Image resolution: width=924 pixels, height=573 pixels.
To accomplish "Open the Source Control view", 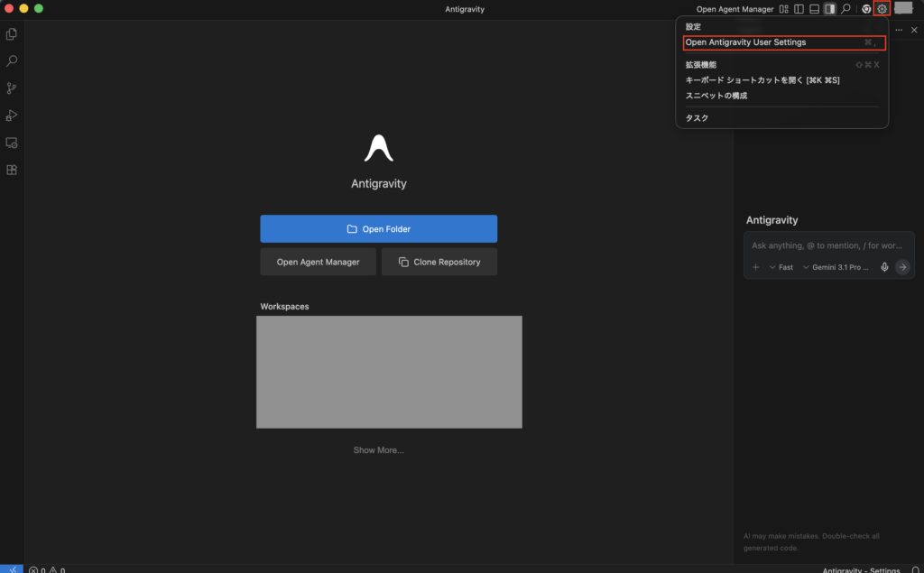I will pyautogui.click(x=12, y=88).
